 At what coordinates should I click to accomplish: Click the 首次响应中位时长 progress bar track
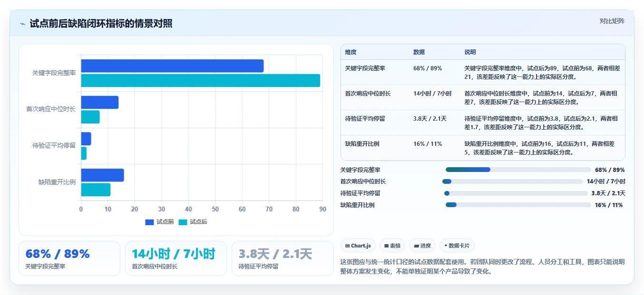[513, 181]
